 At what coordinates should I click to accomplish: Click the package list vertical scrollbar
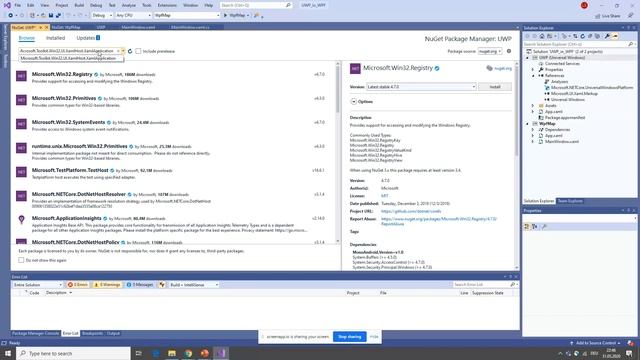[338, 152]
